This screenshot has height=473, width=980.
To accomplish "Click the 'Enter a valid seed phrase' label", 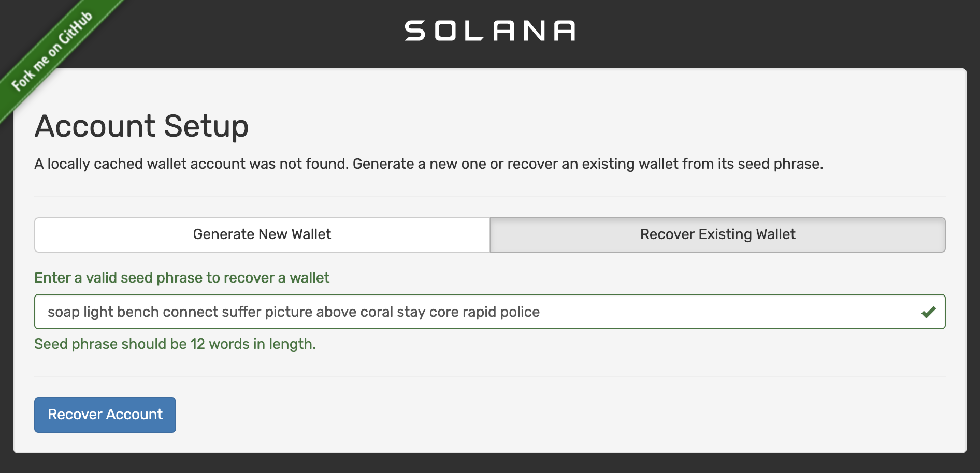I will click(181, 278).
